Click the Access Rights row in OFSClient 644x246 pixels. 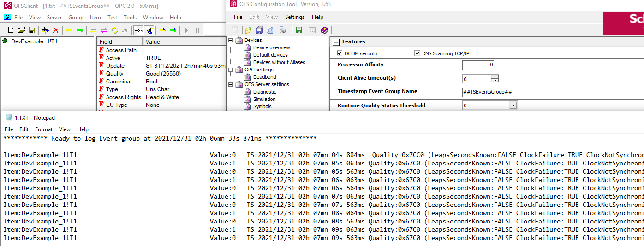161,97
